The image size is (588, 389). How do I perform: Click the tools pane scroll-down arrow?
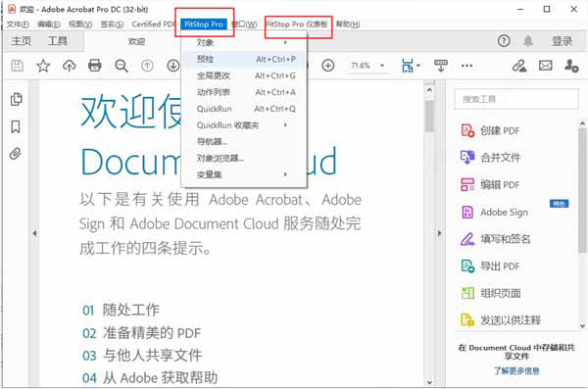click(582, 326)
